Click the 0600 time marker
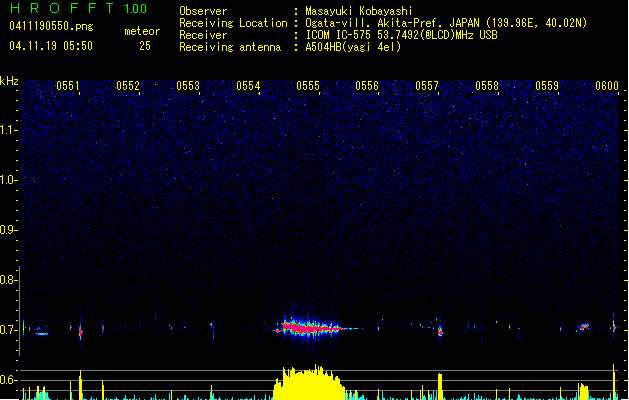 [607, 86]
